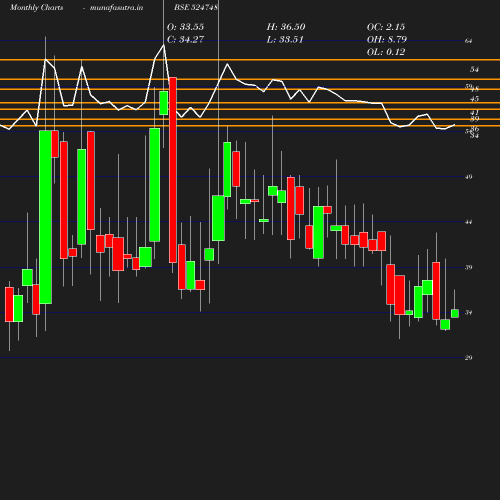This screenshot has width=500, height=500.
Task: Click the 39 price axis label
Action: (469, 267)
